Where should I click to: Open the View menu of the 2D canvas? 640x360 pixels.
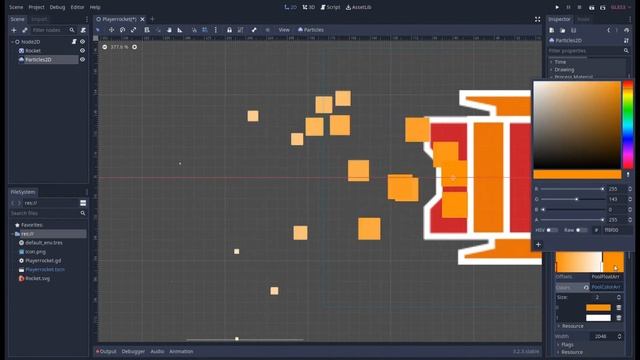pyautogui.click(x=284, y=30)
